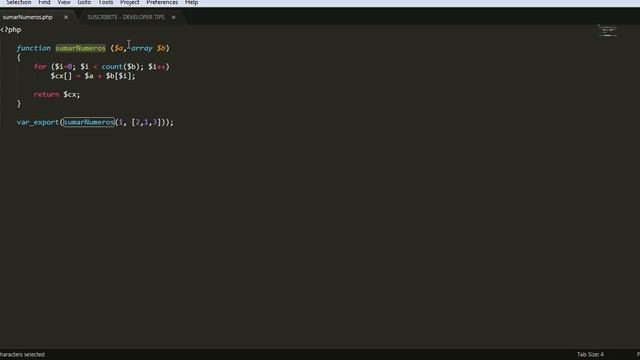Click the minimap code preview
640x360 pixels.
(608, 31)
